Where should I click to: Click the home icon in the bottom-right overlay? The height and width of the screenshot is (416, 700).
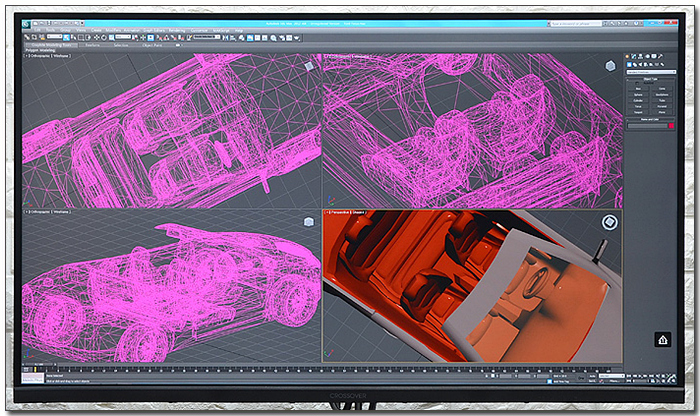click(x=662, y=340)
